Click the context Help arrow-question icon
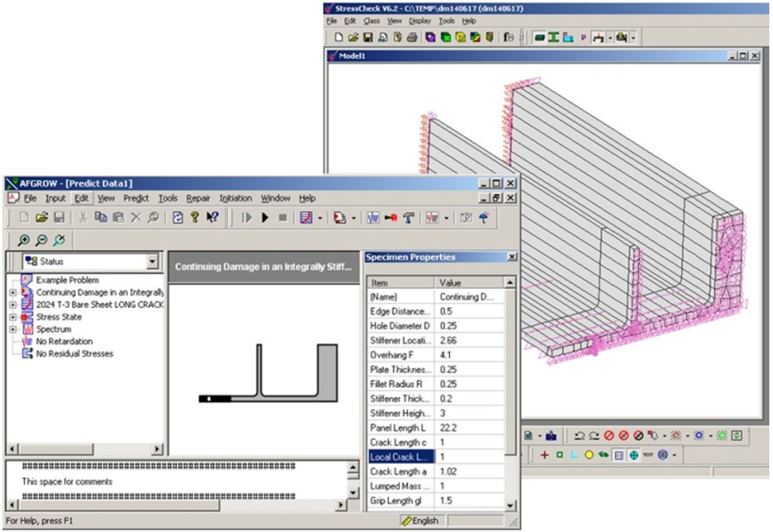 point(212,217)
